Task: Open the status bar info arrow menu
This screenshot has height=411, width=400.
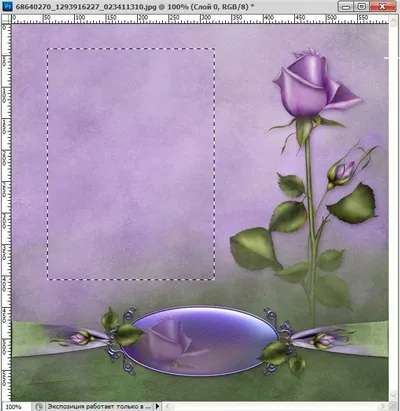Action: 157,406
